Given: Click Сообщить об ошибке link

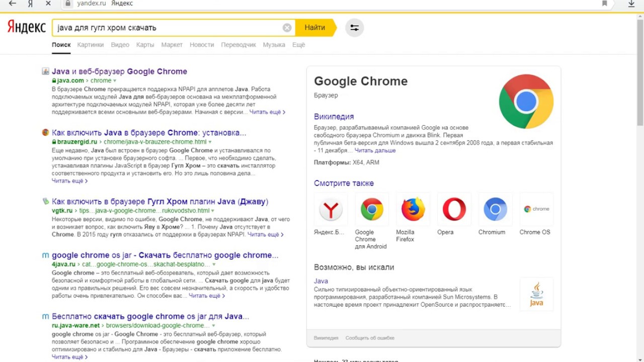Looking at the screenshot, I should point(370,338).
